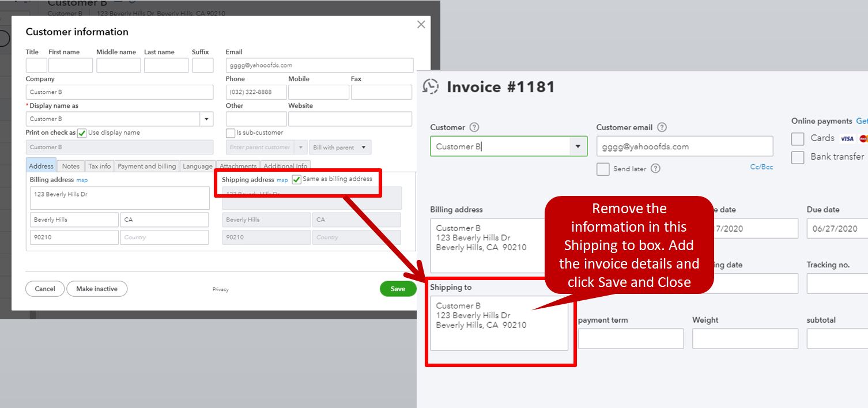Image resolution: width=868 pixels, height=408 pixels.
Task: Uncheck Same as billing address
Action: tap(296, 180)
